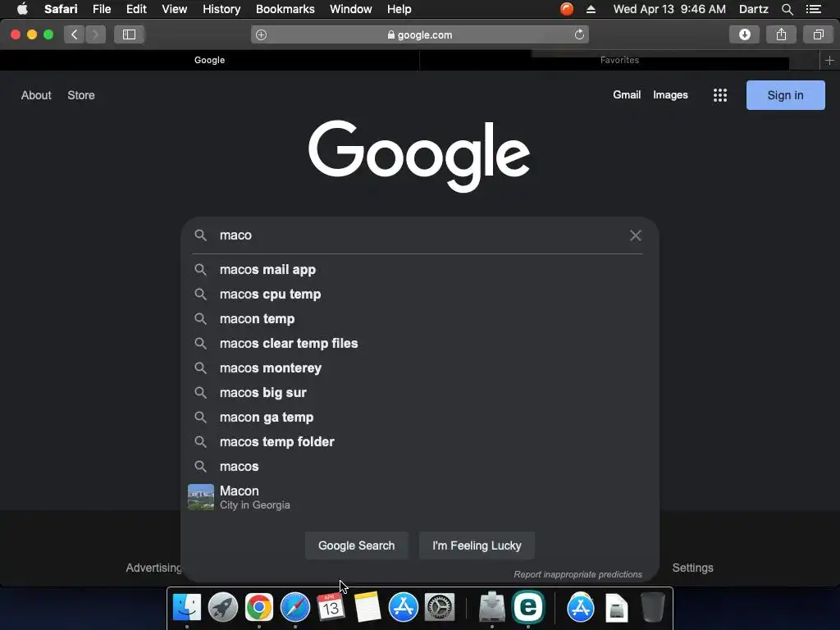Select the Google tab
Image resolution: width=840 pixels, height=630 pixels.
click(x=209, y=60)
